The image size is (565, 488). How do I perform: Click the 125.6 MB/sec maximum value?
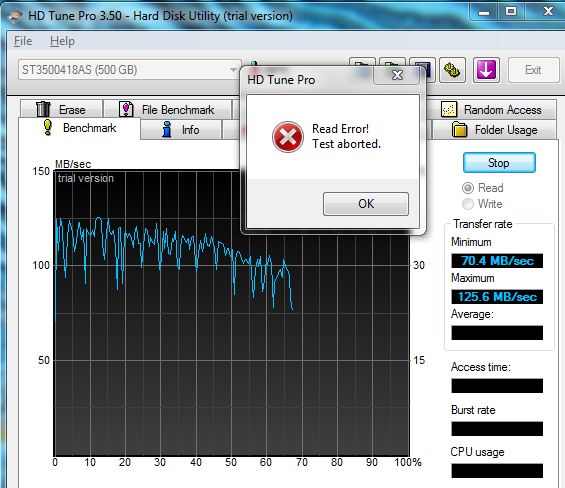[x=497, y=297]
